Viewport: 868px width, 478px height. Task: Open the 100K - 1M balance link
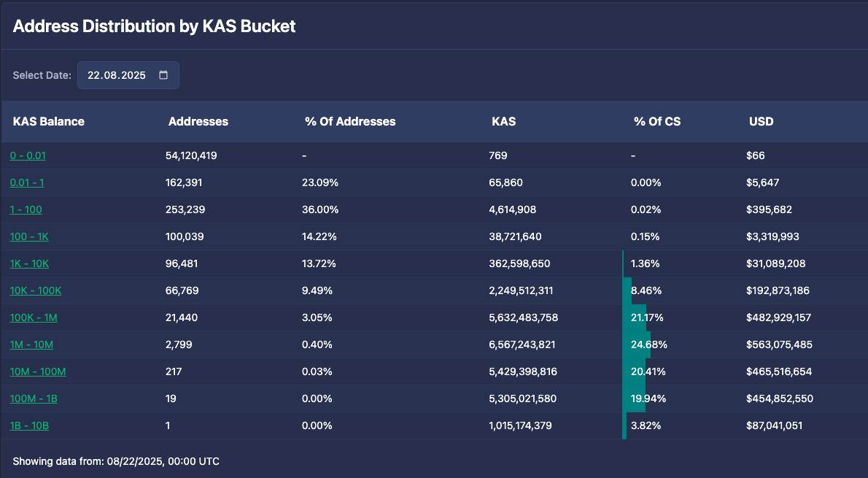coord(34,317)
